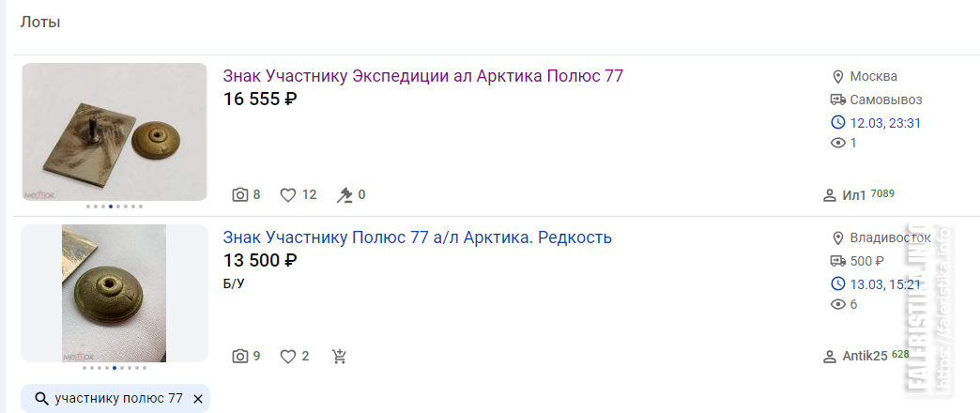Click auction gavel bids icon on first lot
Screen dimensions: 980x413
point(345,195)
